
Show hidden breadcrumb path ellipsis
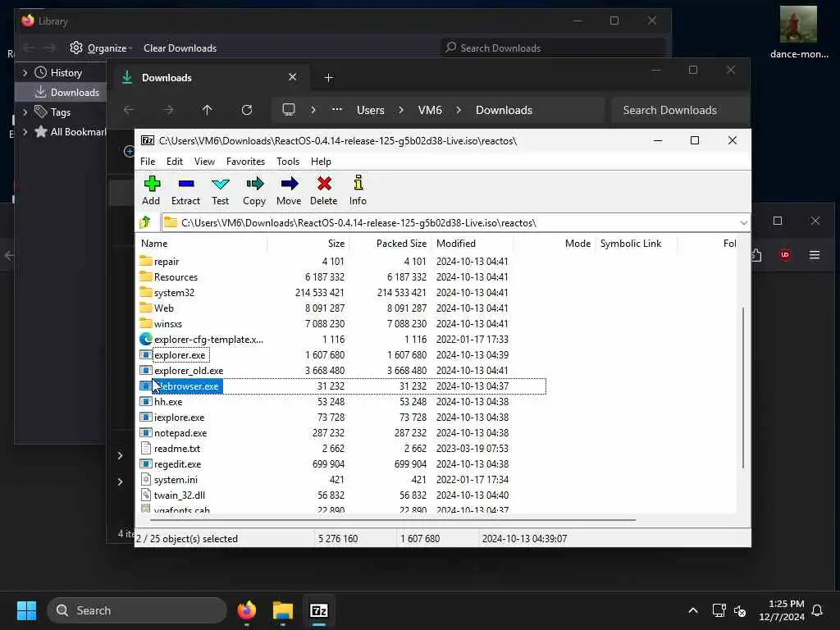pos(337,109)
